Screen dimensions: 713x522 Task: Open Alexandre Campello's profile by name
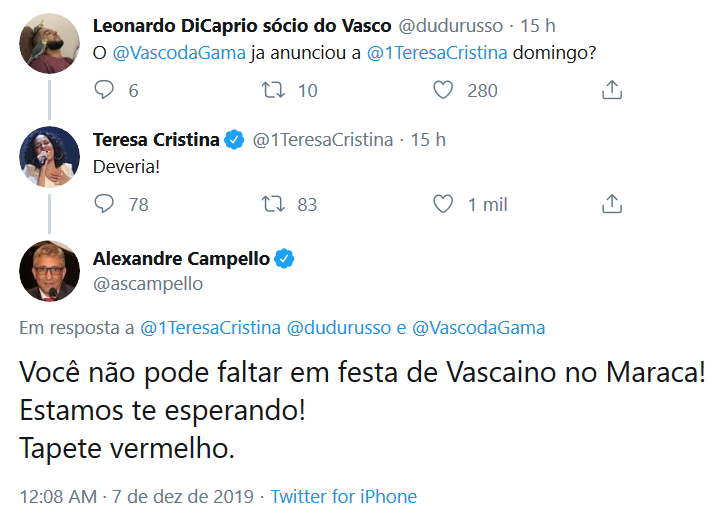180,259
